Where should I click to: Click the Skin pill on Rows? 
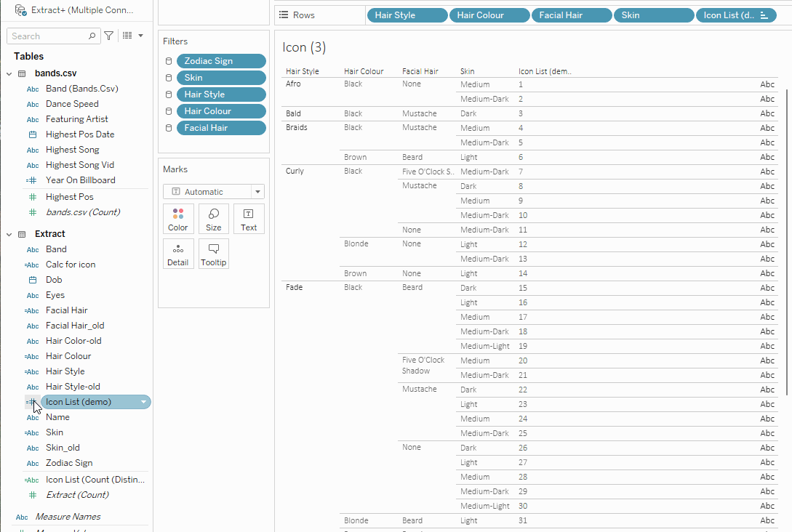[x=654, y=15]
